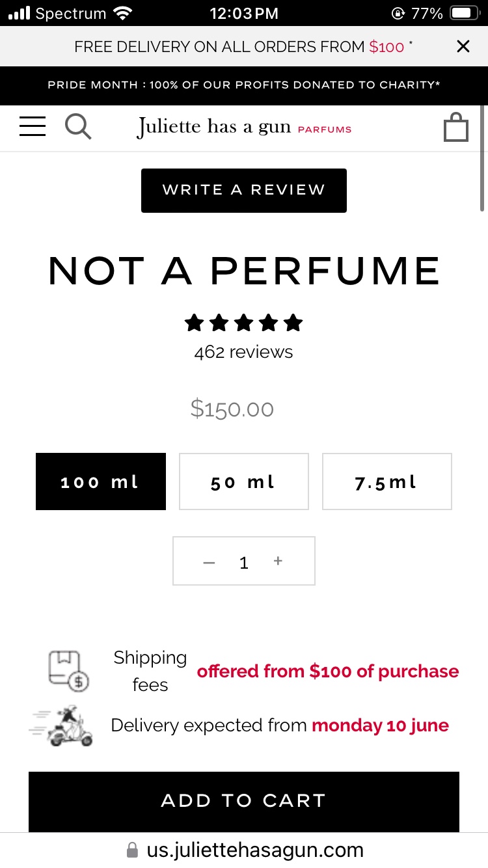
Task: Dismiss the free delivery banner
Action: [463, 46]
